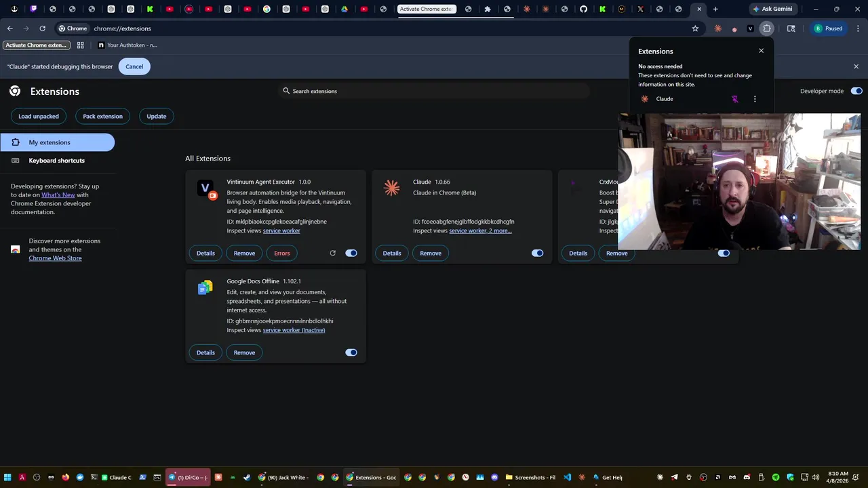Open Details for Claude extension
The height and width of the screenshot is (488, 868).
point(392,253)
